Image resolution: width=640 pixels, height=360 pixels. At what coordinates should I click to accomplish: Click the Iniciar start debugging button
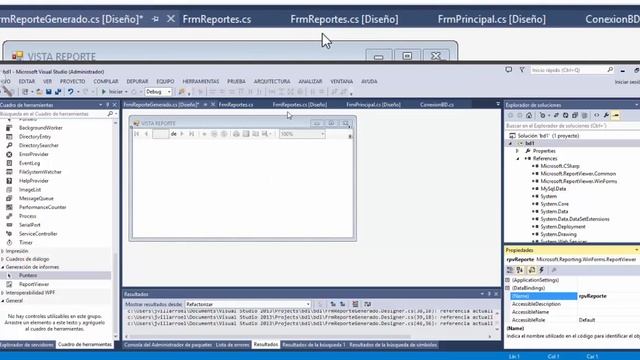pos(112,92)
